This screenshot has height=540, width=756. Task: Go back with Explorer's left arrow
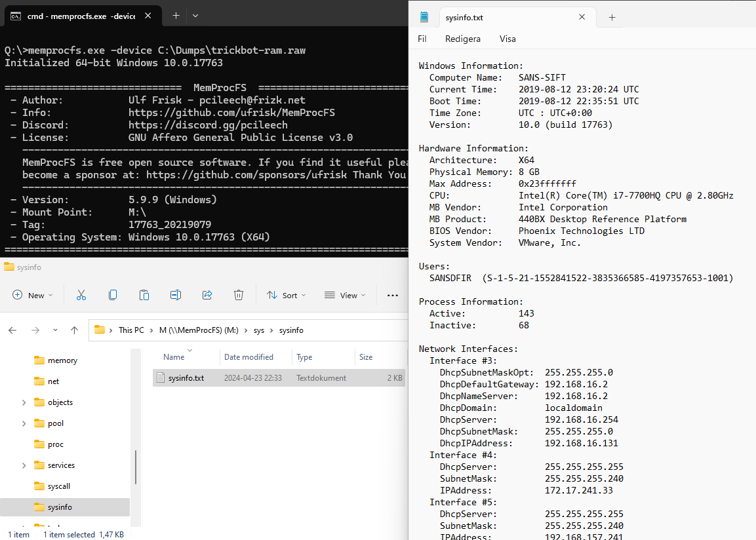[12, 330]
